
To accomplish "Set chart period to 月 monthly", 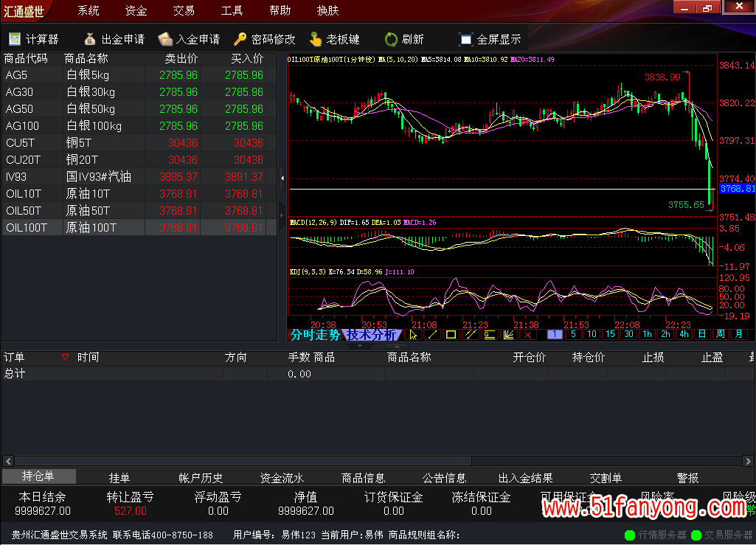I will [738, 334].
